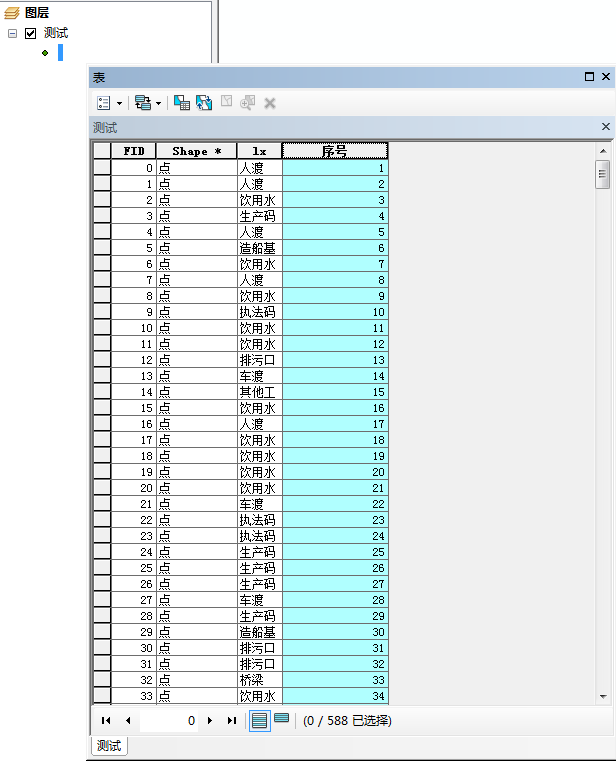This screenshot has height=761, width=616.
Task: Click the Select By Attributes icon
Action: tap(182, 102)
